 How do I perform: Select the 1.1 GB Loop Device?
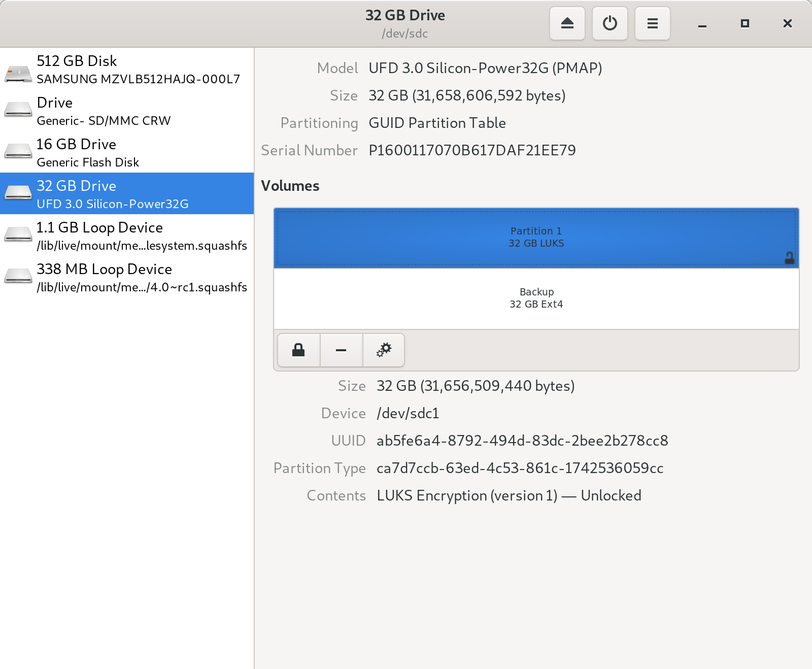127,235
